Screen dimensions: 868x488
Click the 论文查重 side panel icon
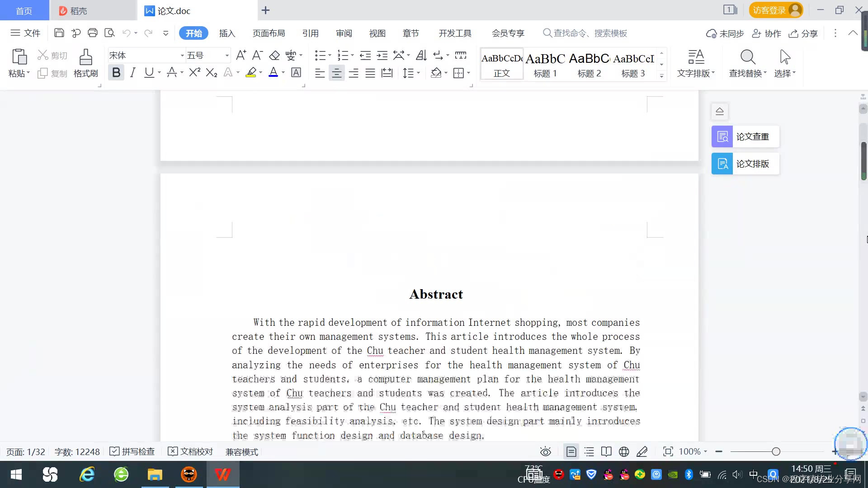coord(722,136)
